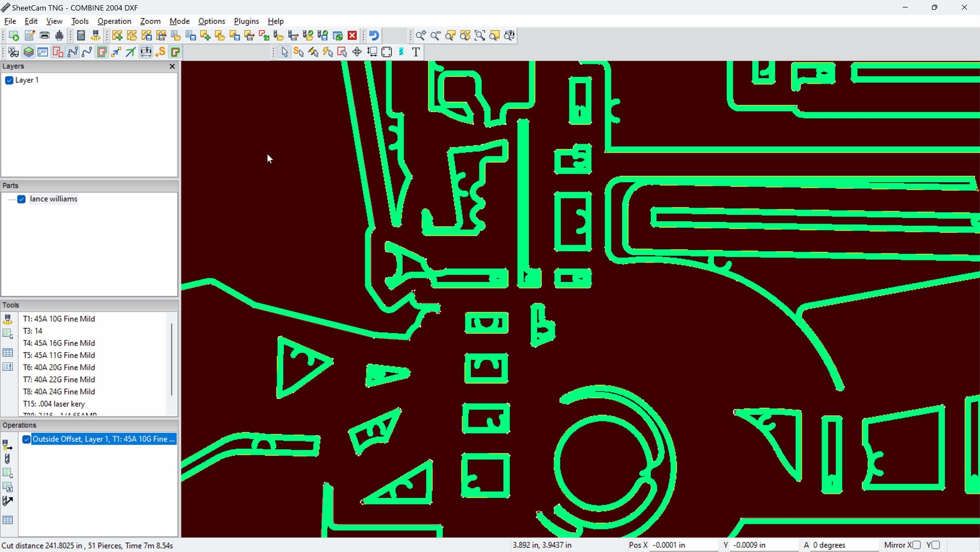Click the calculator icon
This screenshot has height=552, width=980.
[x=81, y=36]
